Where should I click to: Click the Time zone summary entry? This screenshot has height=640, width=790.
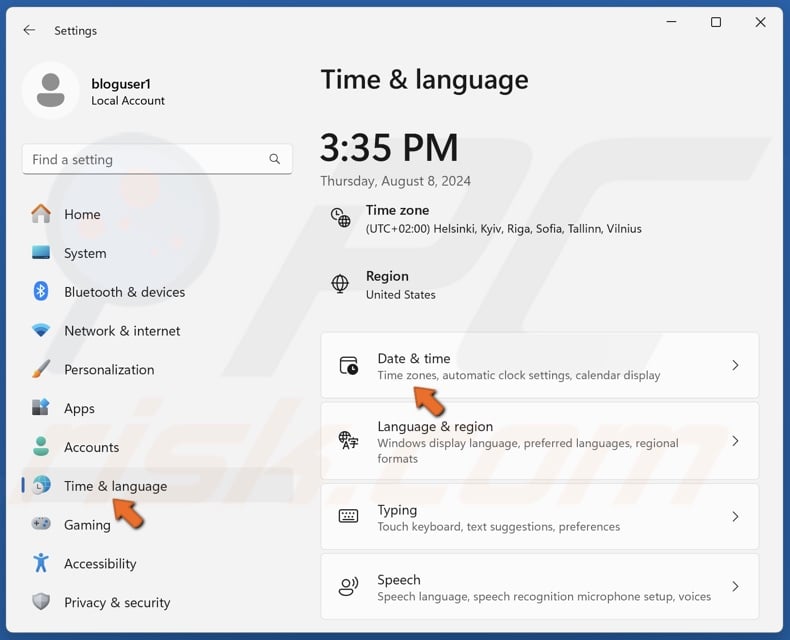[x=486, y=219]
